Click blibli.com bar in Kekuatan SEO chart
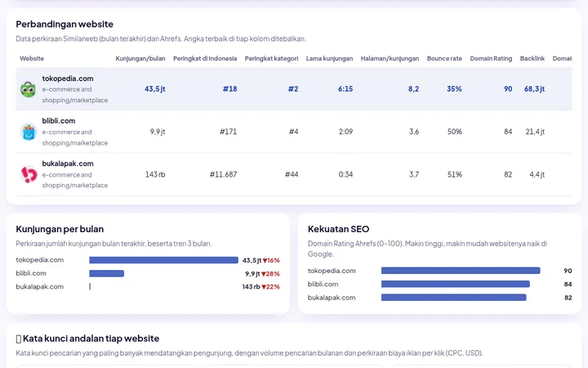 [x=455, y=285]
